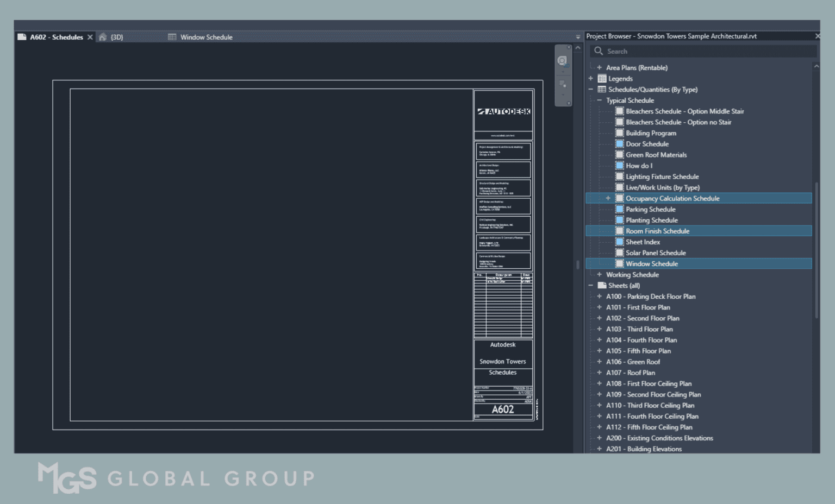Viewport: 835px width, 504px height.
Task: Expand the Working Schedule group
Action: pyautogui.click(x=599, y=274)
